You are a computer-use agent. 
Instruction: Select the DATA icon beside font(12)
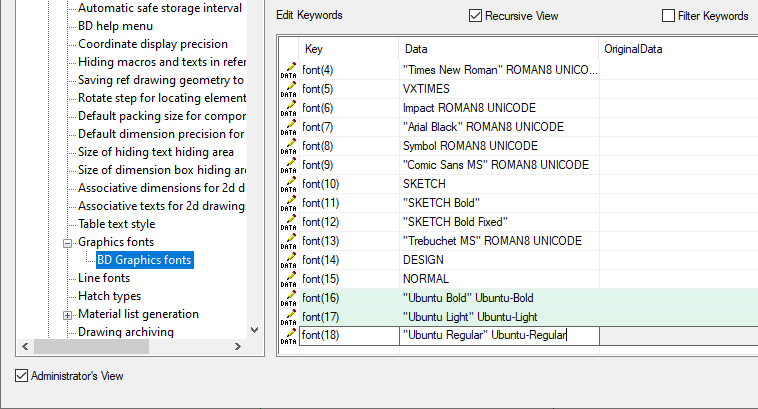(288, 222)
